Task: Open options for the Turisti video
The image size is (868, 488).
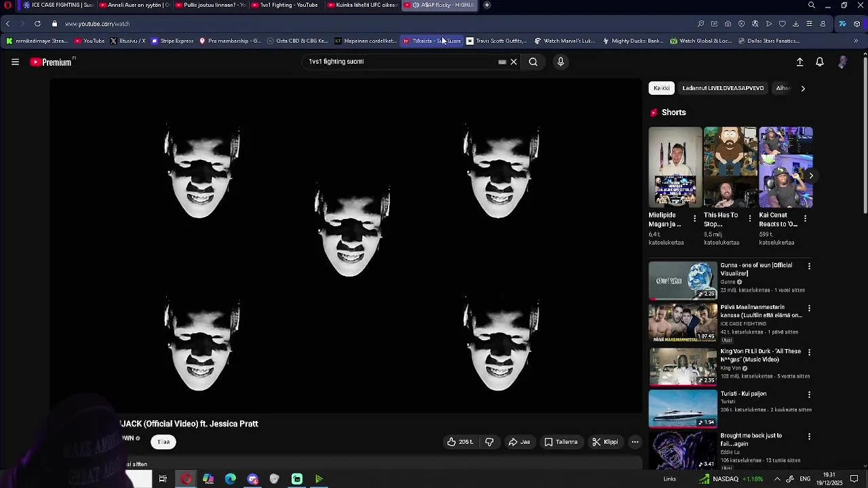Action: pyautogui.click(x=809, y=394)
